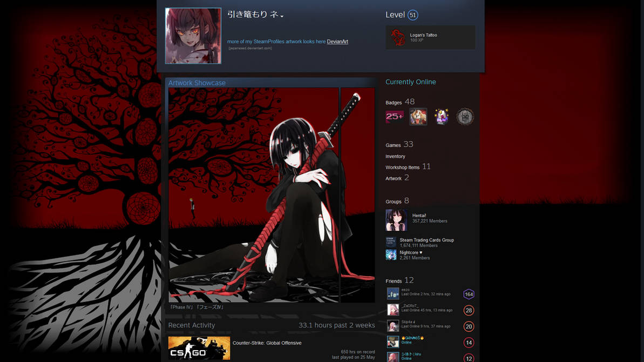Open the Friends 12 link
The width and height of the screenshot is (644, 362).
pos(399,280)
